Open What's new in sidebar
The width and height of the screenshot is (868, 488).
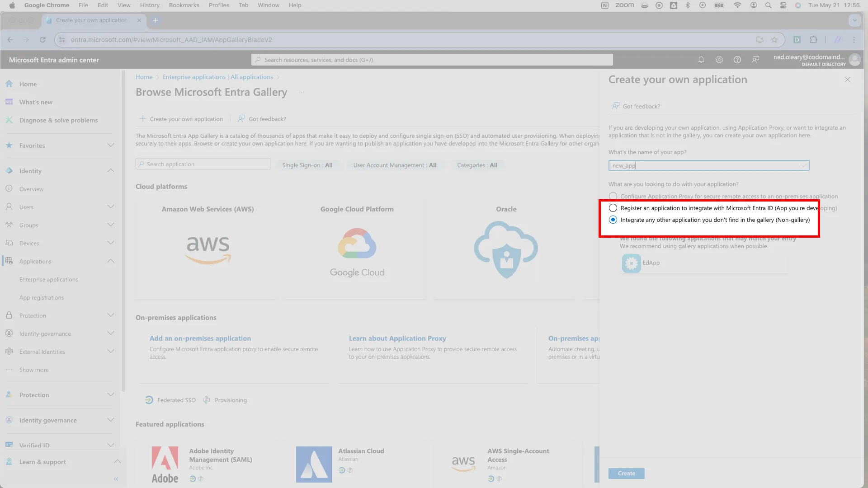[36, 102]
